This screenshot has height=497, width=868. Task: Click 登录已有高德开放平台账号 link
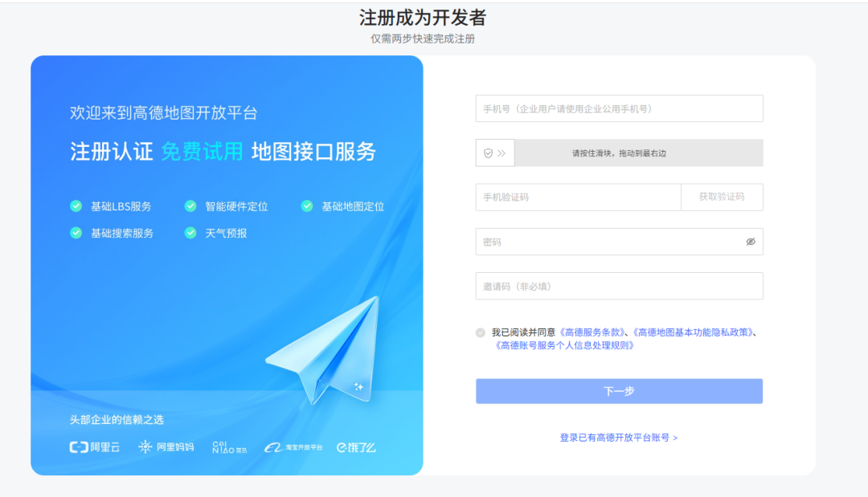tap(619, 438)
